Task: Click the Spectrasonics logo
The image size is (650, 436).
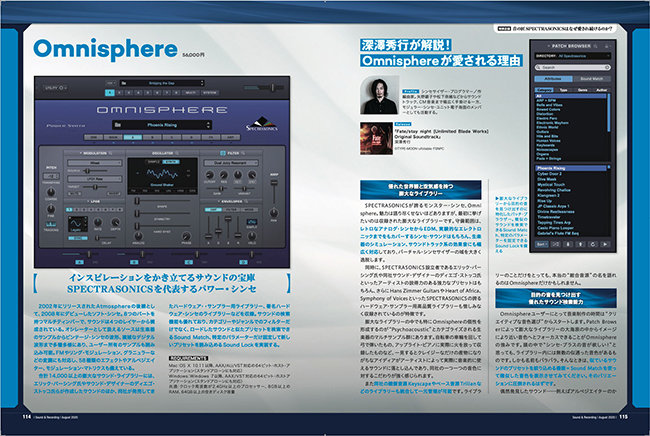Action: 262,124
